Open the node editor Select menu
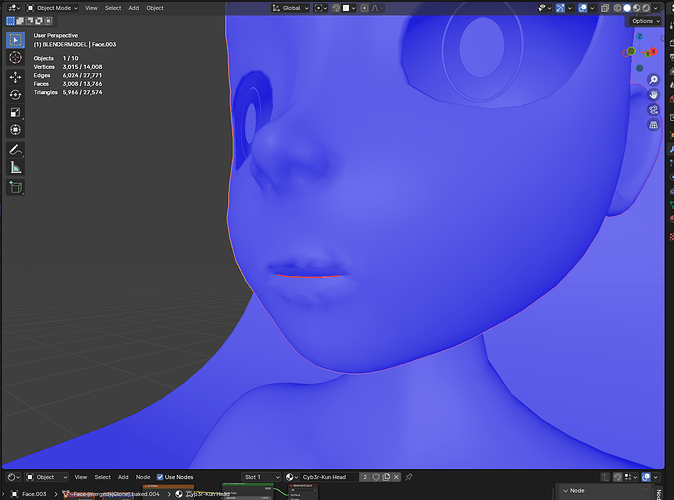Viewport: 674px width, 500px height. click(103, 477)
